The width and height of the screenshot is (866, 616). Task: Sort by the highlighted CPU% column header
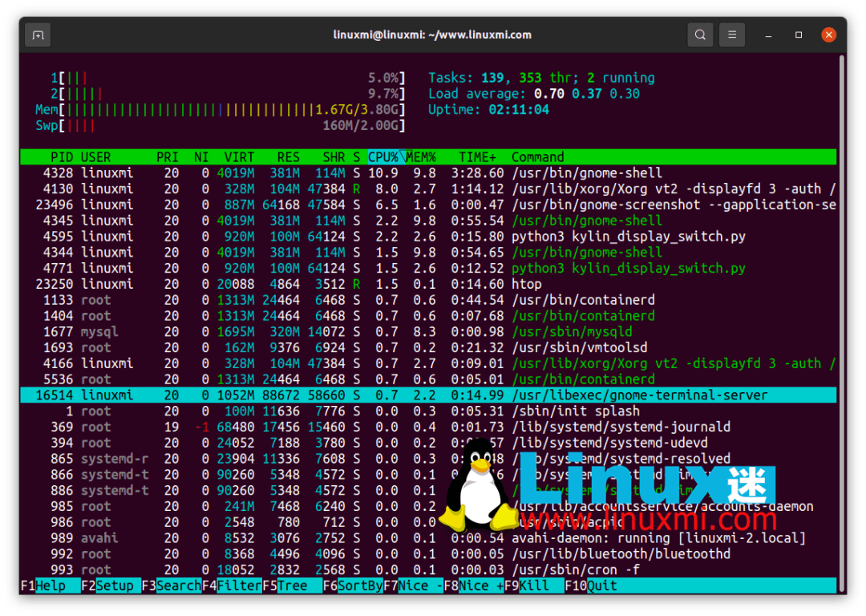point(383,157)
